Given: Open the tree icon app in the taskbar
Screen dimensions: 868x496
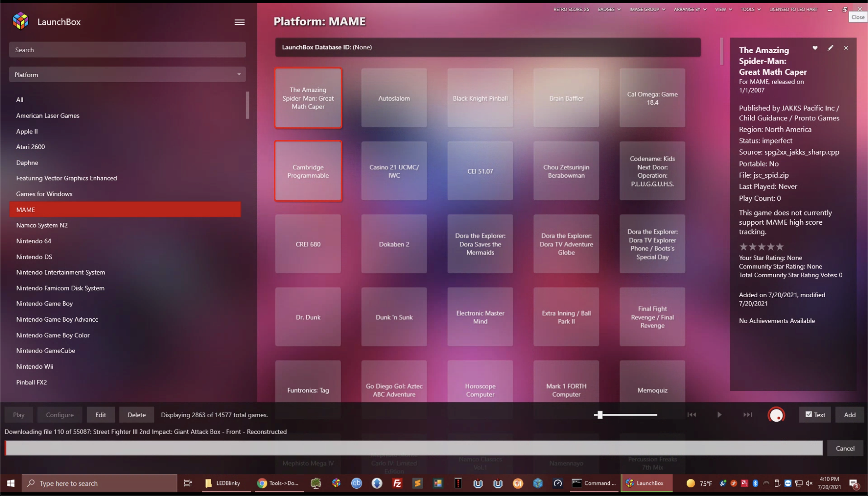Looking at the screenshot, I should [316, 483].
